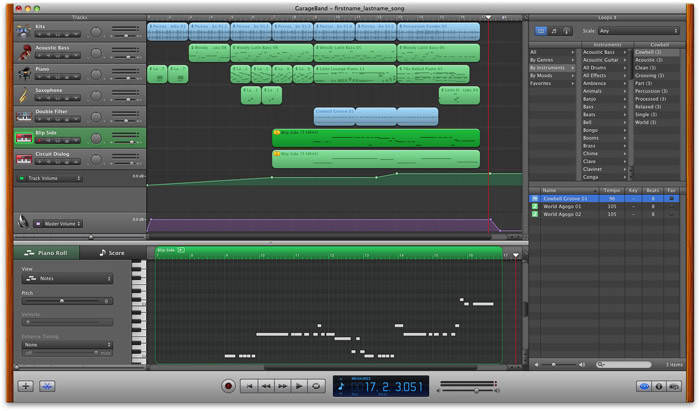Select Favorites in the loop browser

point(552,83)
